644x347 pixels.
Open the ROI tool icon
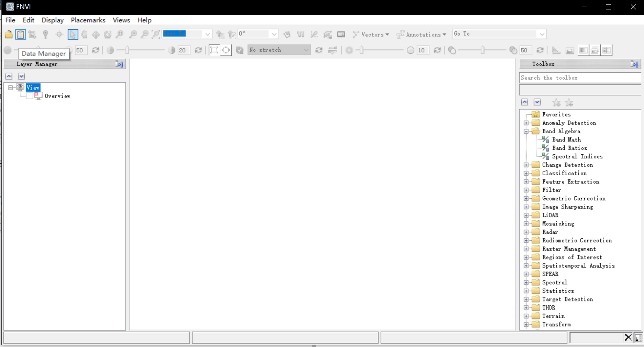(327, 34)
